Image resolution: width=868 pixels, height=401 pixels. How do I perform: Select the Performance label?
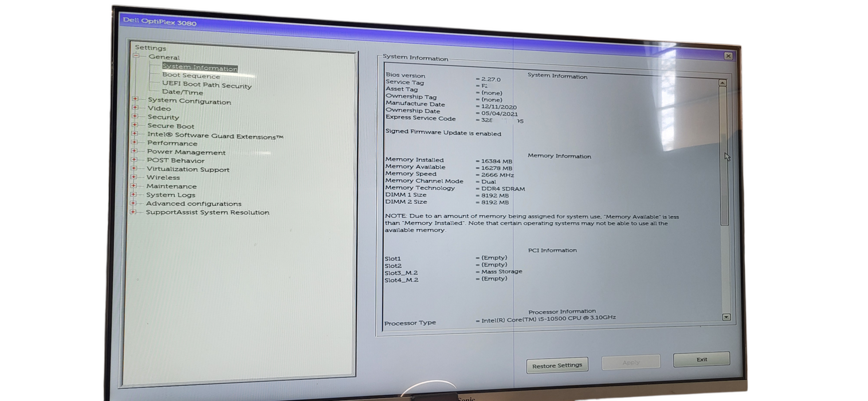[172, 143]
